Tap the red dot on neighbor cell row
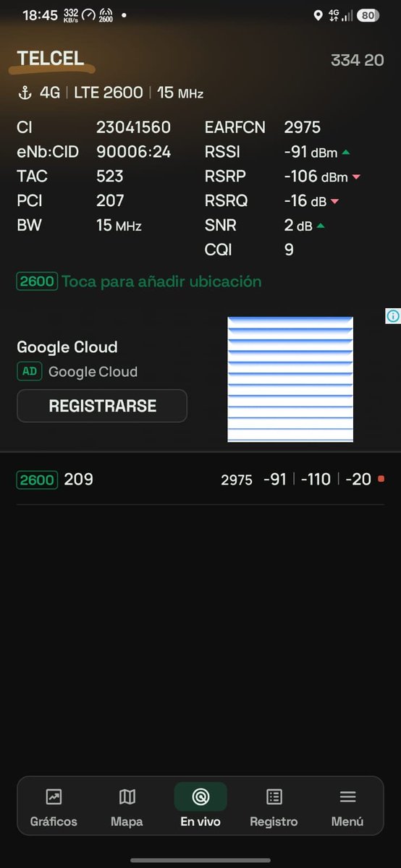The width and height of the screenshot is (401, 868). click(381, 479)
